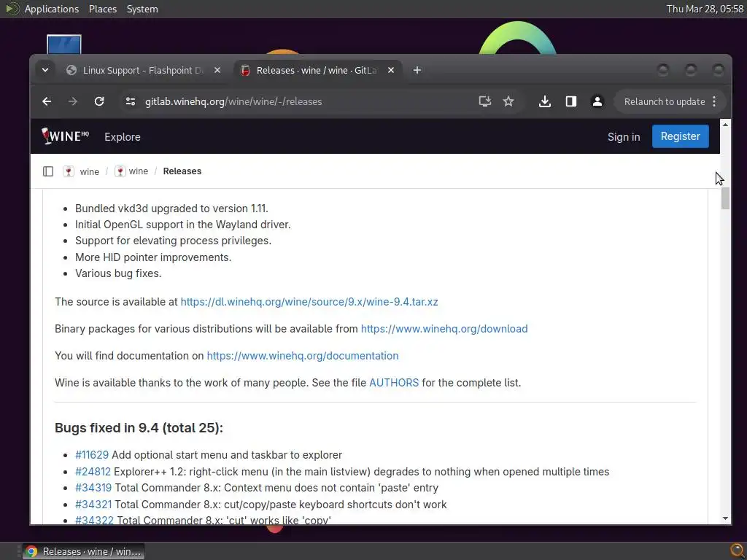747x560 pixels.
Task: Open the AUTHORS file link
Action: [393, 383]
